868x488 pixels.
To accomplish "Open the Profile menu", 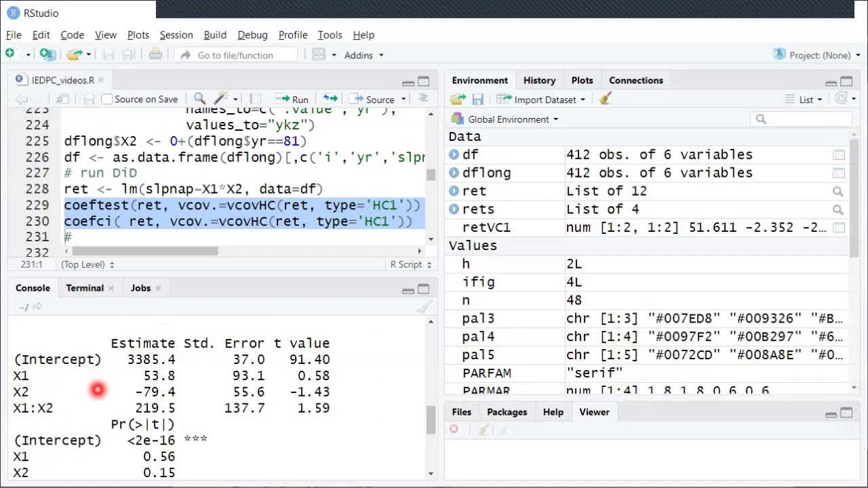I will point(293,35).
